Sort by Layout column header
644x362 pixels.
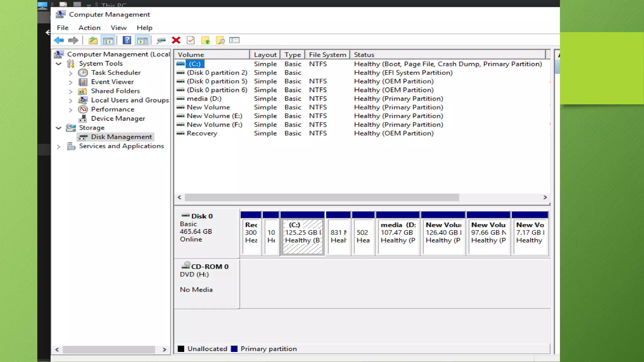[265, 55]
